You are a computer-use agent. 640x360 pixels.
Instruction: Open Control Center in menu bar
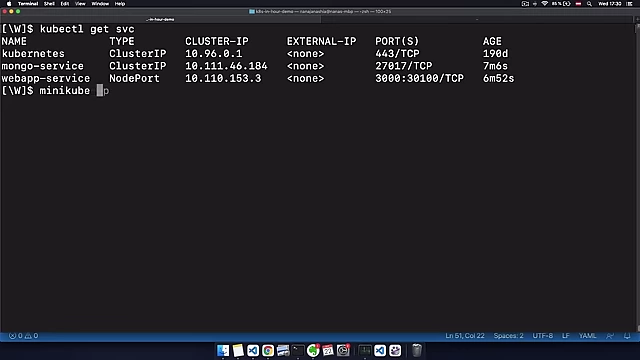tap(629, 4)
